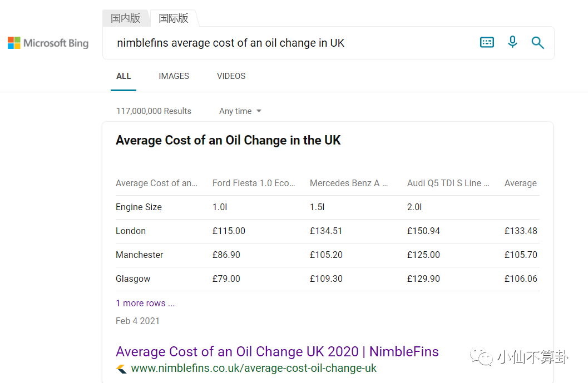
Task: Switch to 国内版 domestic tab
Action: [x=126, y=18]
